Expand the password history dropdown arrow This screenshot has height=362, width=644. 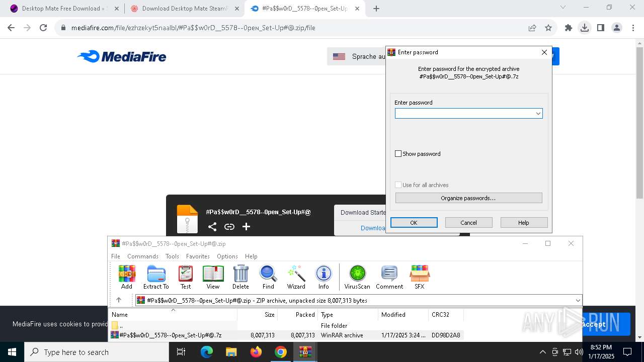pos(538,114)
